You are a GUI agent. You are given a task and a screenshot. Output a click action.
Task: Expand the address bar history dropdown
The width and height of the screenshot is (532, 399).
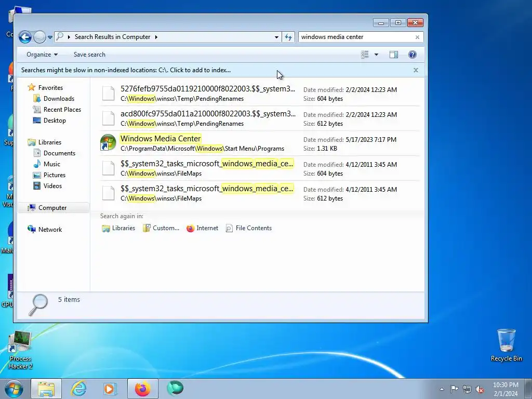tap(276, 37)
